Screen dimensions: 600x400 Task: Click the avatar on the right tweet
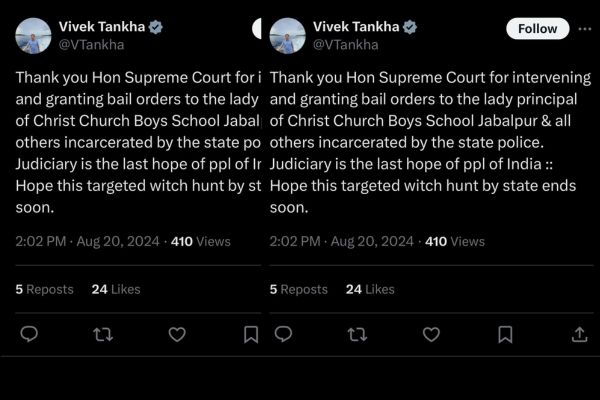[288, 35]
